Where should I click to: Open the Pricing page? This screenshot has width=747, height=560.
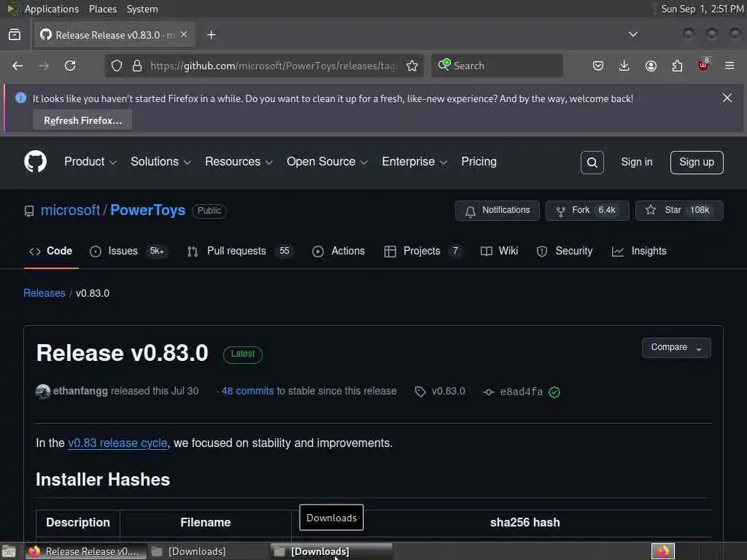point(479,162)
